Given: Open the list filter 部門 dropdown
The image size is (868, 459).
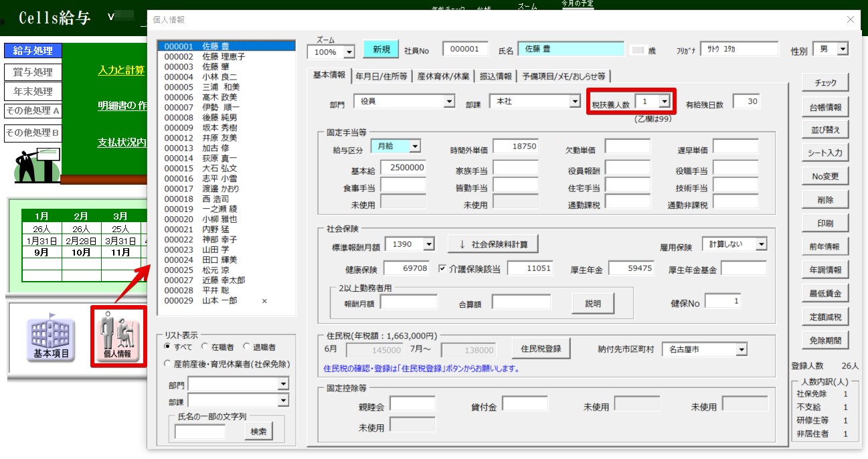Looking at the screenshot, I should coord(283,384).
